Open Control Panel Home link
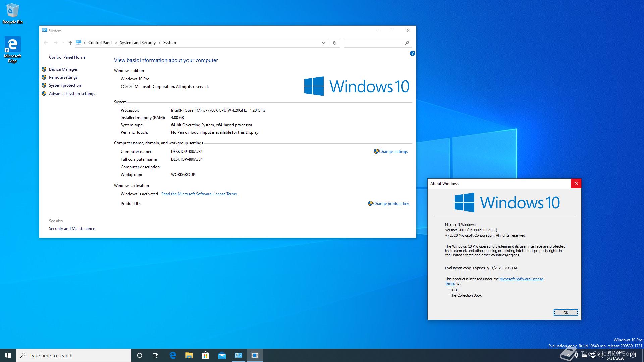The height and width of the screenshot is (362, 644). [x=67, y=57]
